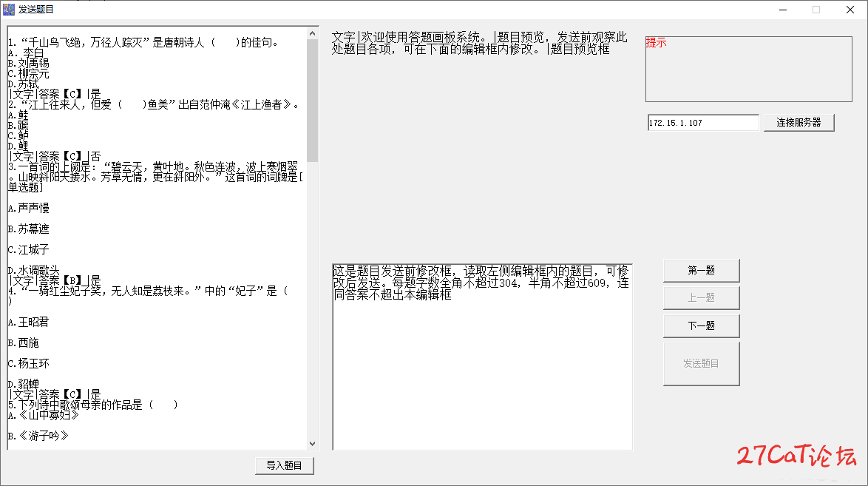
Task: Click the 发送题目 button
Action: click(x=701, y=363)
